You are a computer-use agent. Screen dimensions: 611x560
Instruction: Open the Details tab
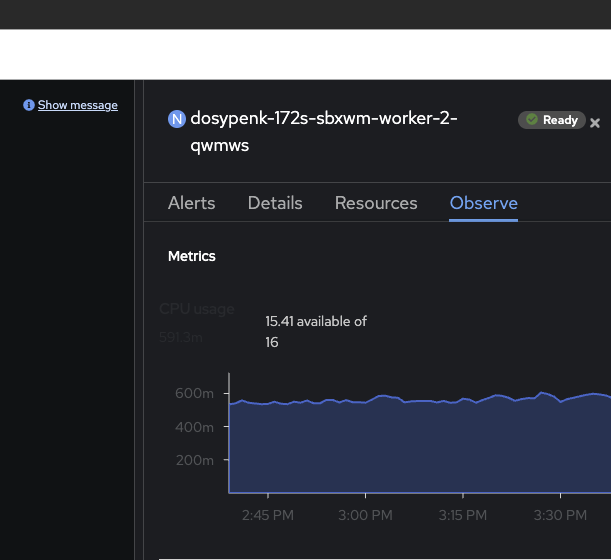(275, 203)
